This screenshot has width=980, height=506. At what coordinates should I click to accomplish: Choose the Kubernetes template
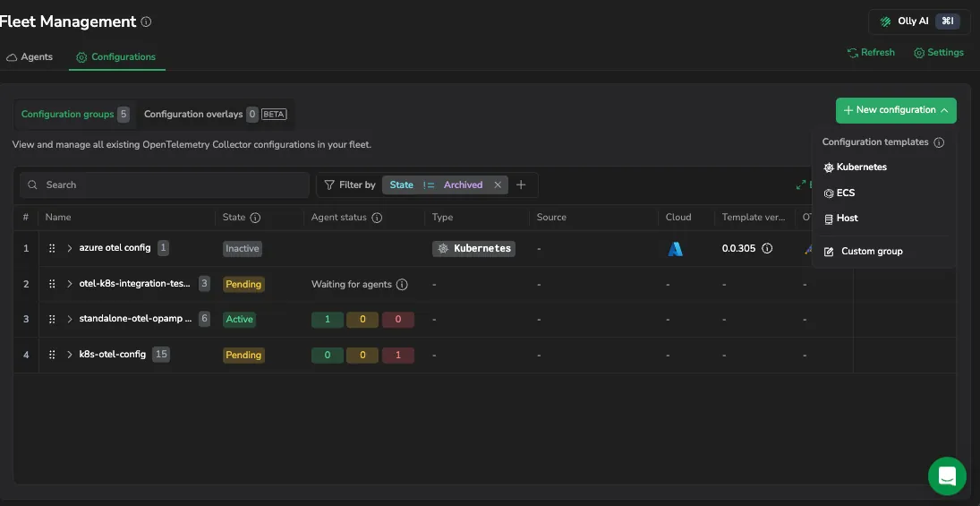point(855,167)
